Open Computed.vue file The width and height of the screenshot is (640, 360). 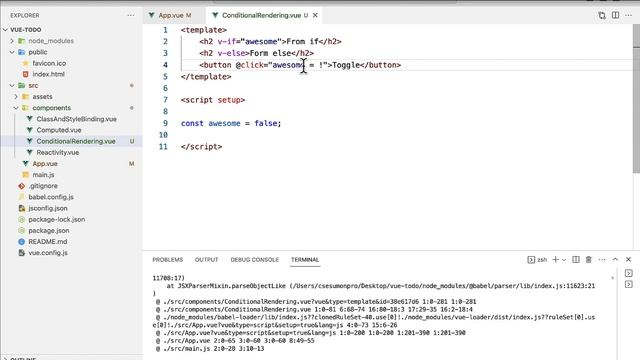[x=59, y=130]
